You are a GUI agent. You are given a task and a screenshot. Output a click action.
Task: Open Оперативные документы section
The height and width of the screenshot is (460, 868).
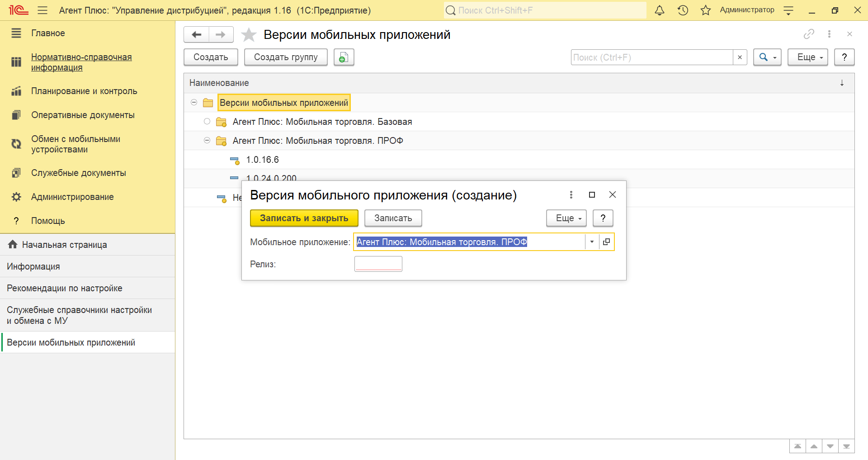[x=83, y=115]
